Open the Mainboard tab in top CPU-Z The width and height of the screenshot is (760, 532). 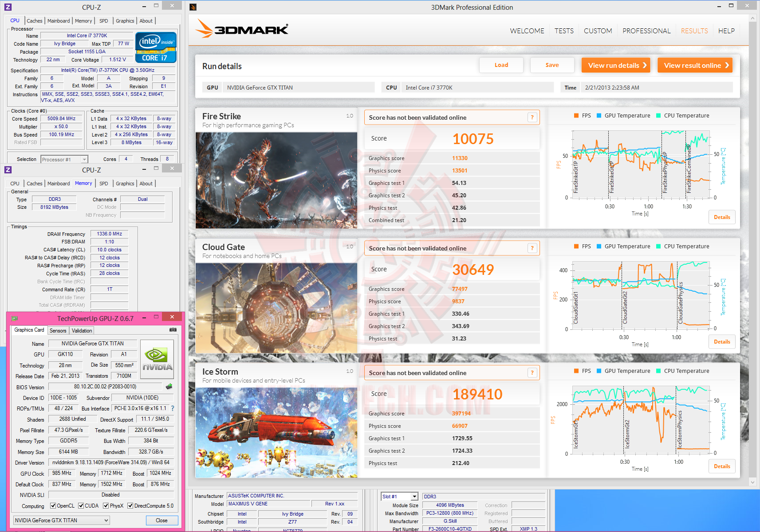[x=59, y=21]
